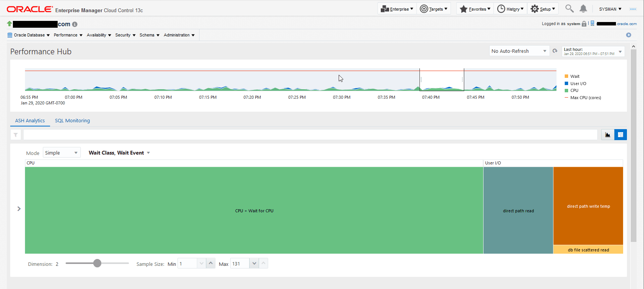Click the database info icon beside the target name
644x289 pixels.
click(75, 24)
